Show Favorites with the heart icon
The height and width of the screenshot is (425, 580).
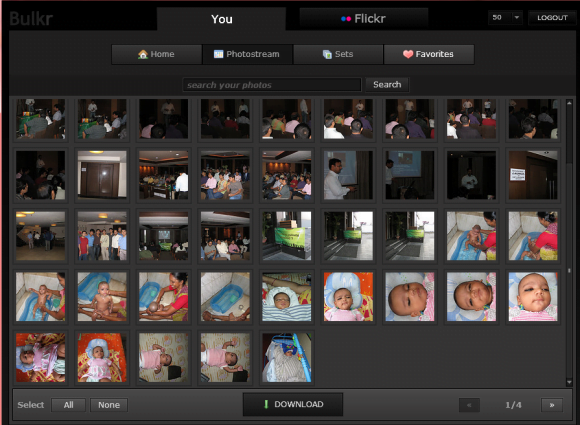tap(429, 54)
